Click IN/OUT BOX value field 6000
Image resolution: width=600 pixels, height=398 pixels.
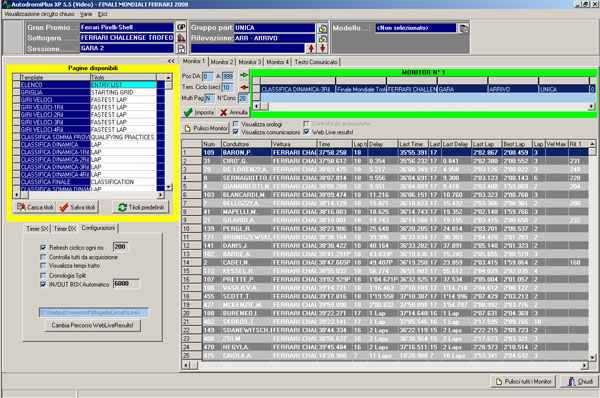126,284
